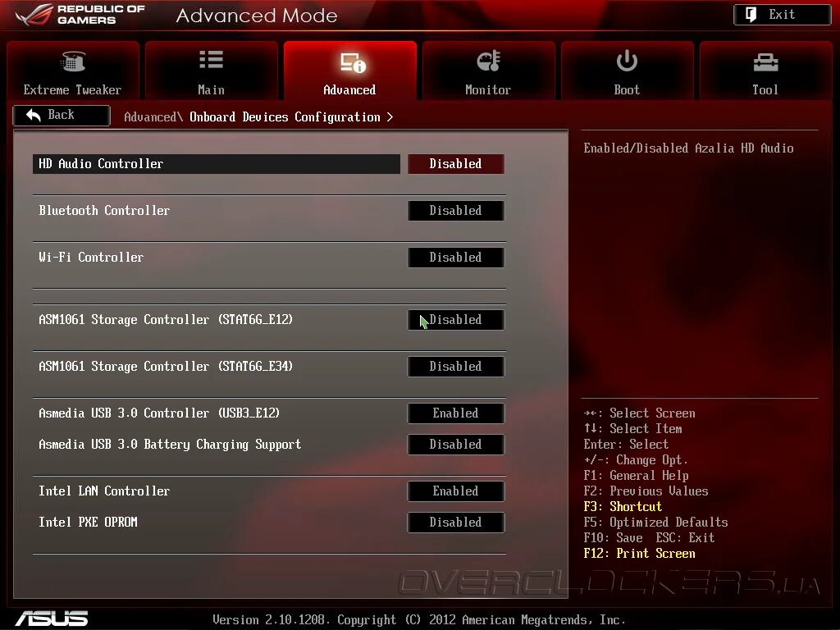Change Wi-Fi Controller Disabled setting
The width and height of the screenshot is (840, 630).
(x=456, y=257)
